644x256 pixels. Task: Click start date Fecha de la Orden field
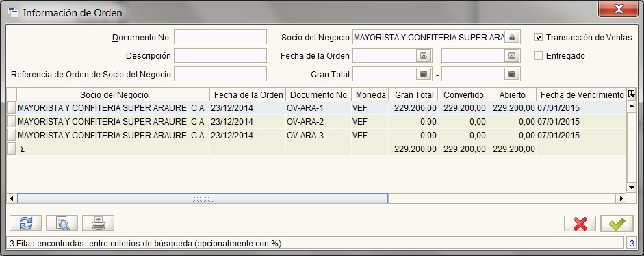(x=385, y=55)
